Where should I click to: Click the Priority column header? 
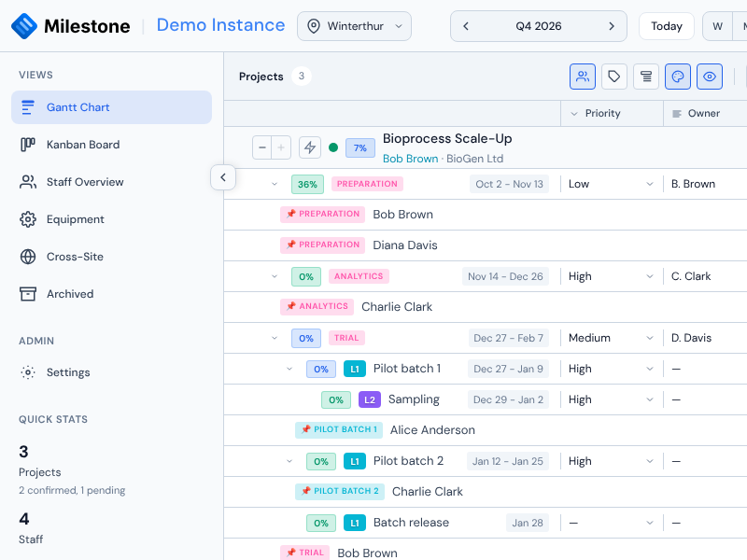tap(612, 113)
